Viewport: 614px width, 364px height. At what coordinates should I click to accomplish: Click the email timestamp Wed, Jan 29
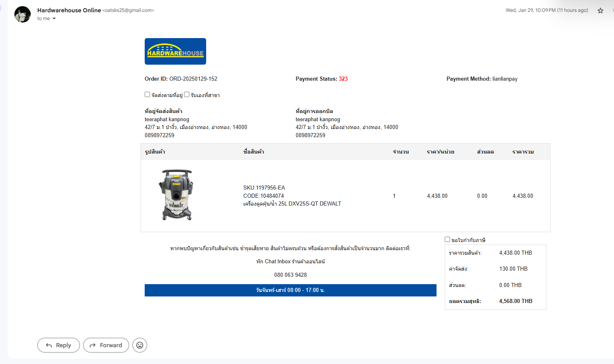pos(547,10)
